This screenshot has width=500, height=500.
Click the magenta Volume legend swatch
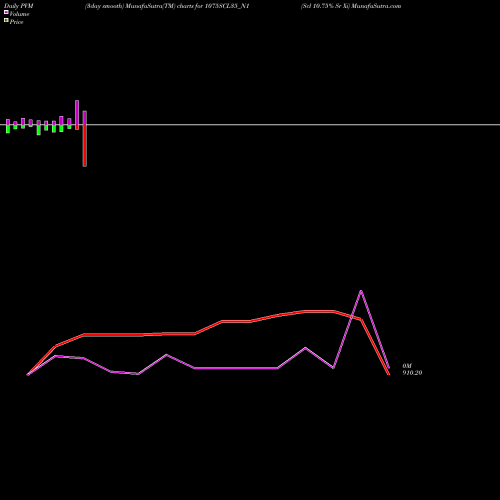click(6, 12)
